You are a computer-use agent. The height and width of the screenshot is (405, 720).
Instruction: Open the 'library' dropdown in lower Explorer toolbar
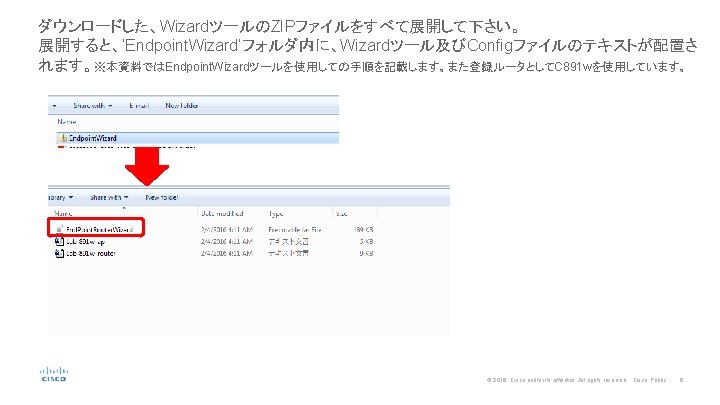click(61, 197)
